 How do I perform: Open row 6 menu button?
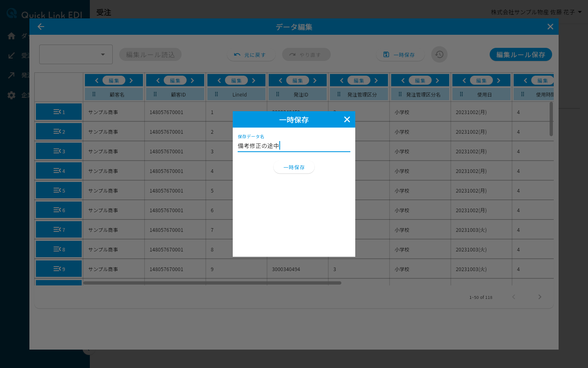[x=59, y=210]
